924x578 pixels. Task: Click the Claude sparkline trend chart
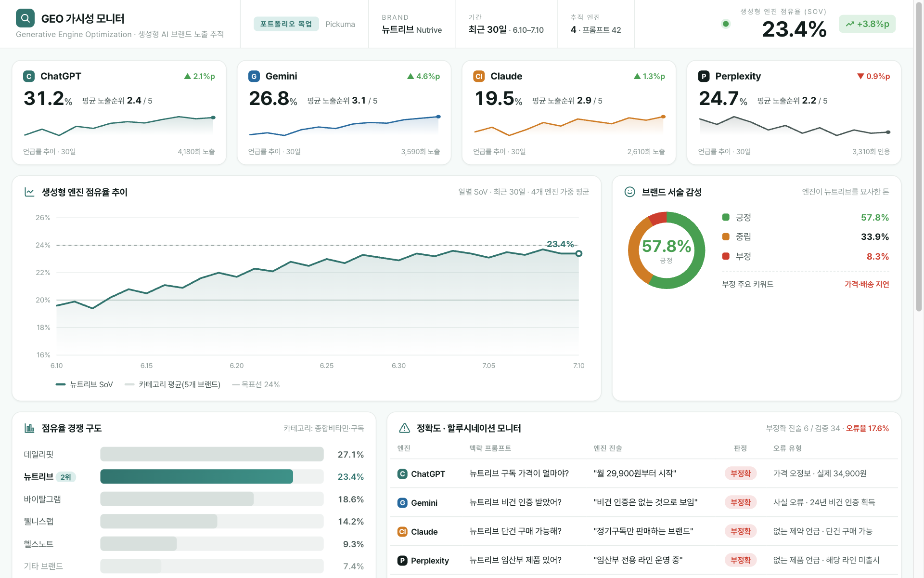point(569,126)
